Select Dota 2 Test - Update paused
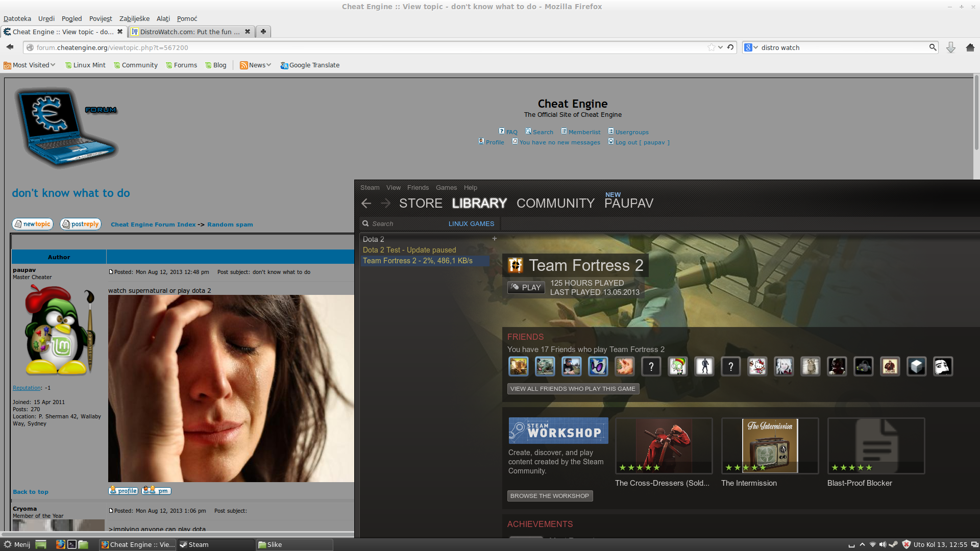 click(409, 250)
